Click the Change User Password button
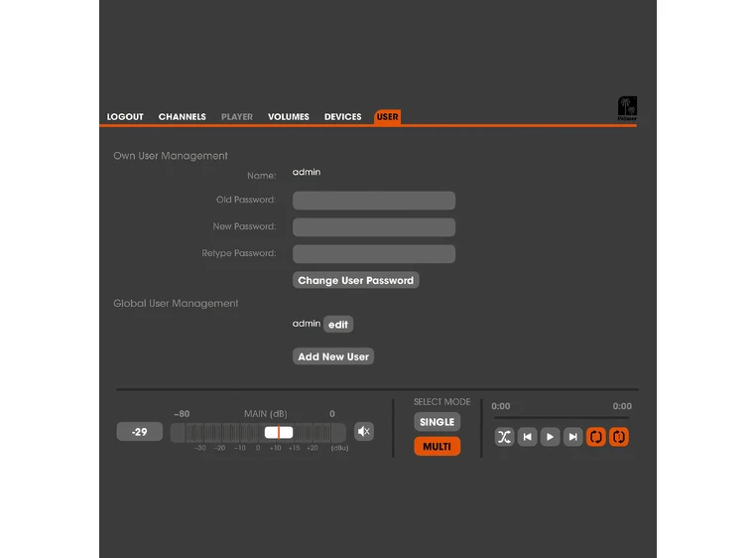756x558 pixels. [355, 281]
